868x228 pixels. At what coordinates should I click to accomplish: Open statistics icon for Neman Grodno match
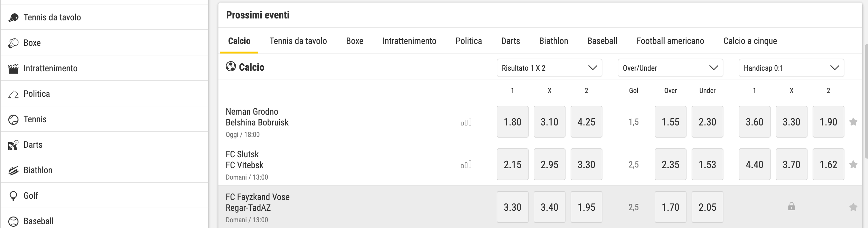pyautogui.click(x=466, y=122)
